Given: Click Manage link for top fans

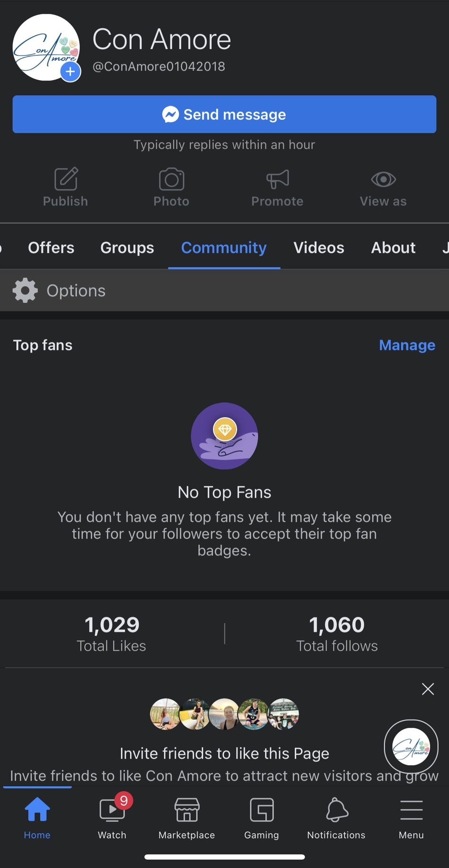Looking at the screenshot, I should click(407, 345).
